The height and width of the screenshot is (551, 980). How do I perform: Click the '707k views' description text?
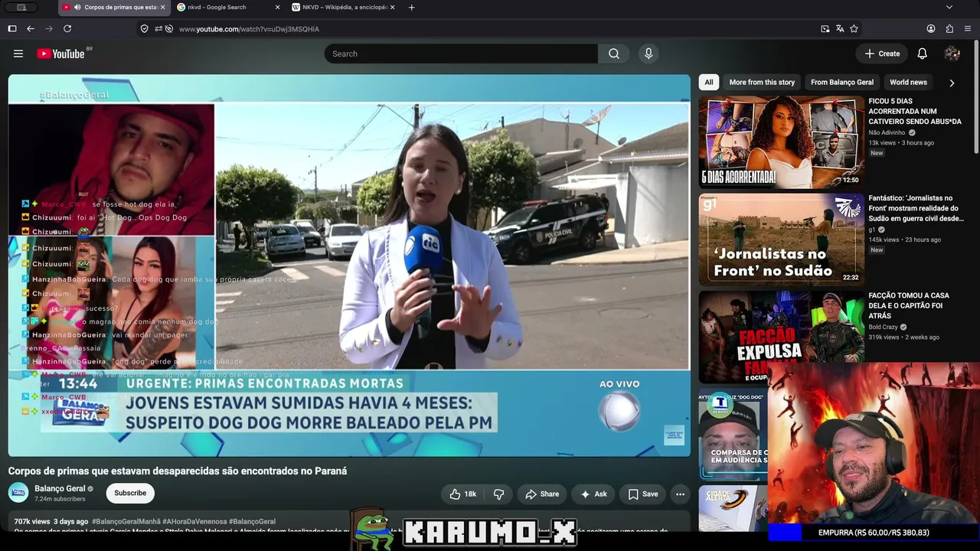pyautogui.click(x=32, y=522)
